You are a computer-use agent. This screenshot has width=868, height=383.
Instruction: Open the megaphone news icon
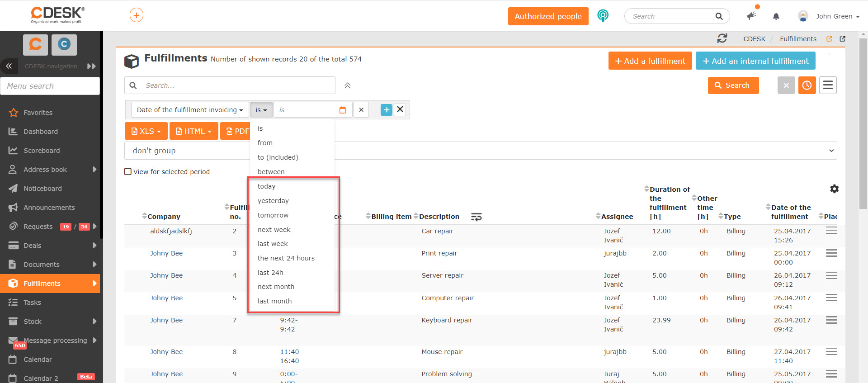coord(751,16)
